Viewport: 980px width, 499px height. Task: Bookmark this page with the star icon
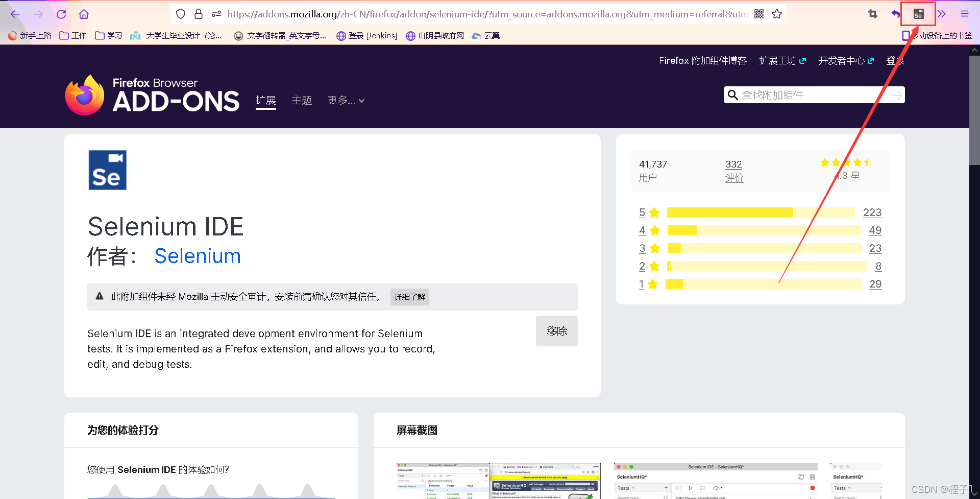[777, 14]
